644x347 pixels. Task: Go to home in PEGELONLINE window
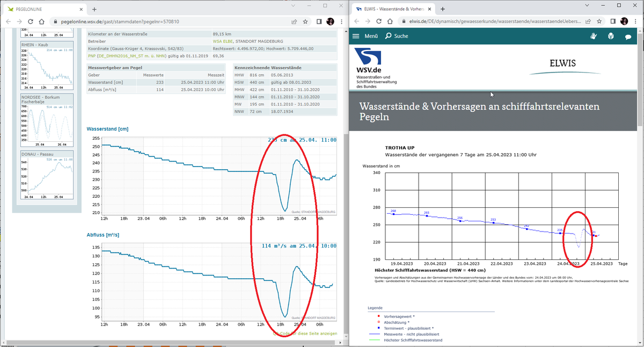(41, 21)
